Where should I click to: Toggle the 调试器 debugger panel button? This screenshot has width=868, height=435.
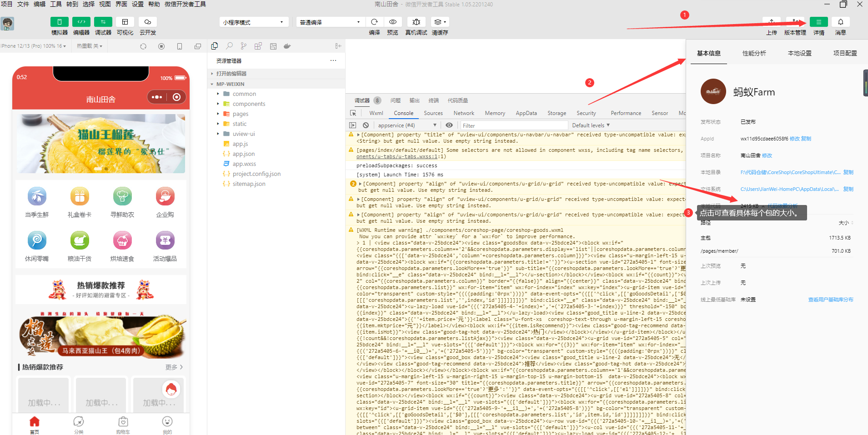[x=103, y=22]
